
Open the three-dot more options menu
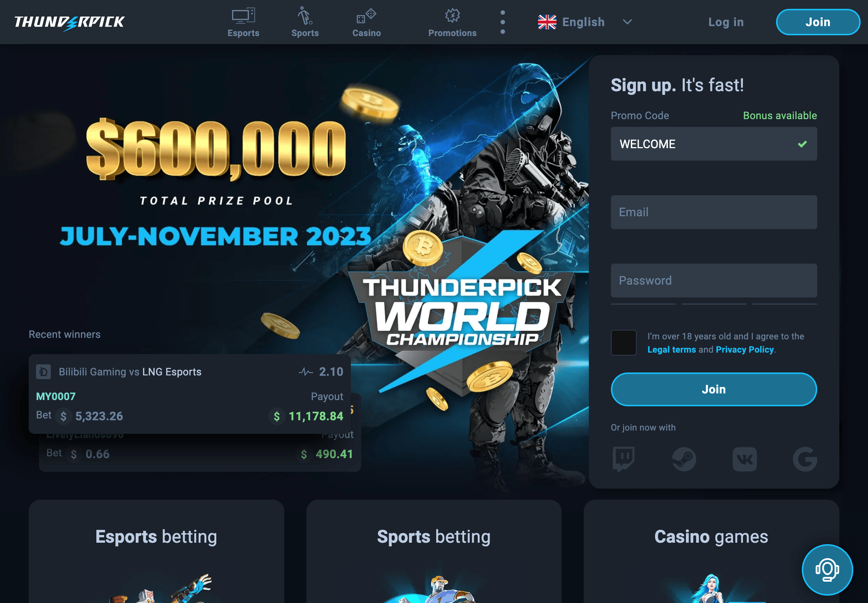tap(503, 22)
